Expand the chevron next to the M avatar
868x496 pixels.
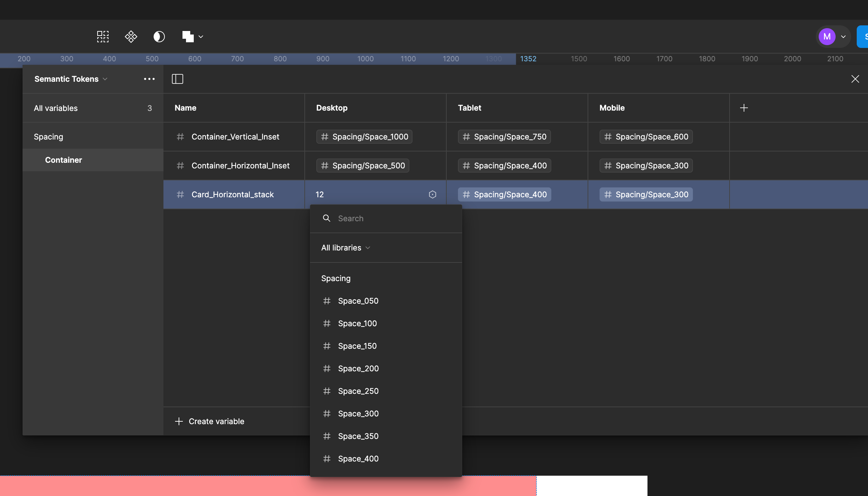coord(843,37)
